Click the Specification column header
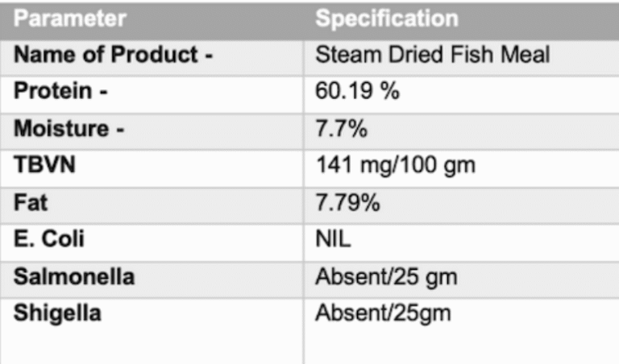 tap(386, 19)
